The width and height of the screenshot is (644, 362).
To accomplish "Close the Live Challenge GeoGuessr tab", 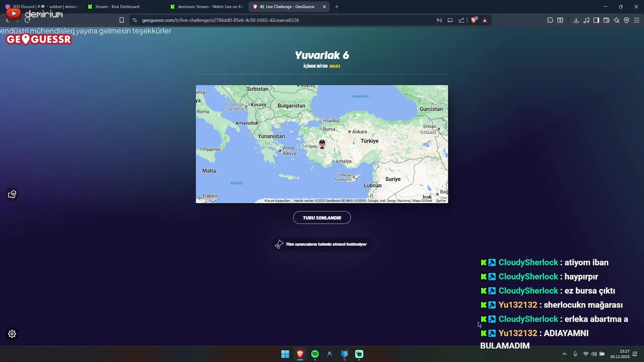I will [x=324, y=7].
